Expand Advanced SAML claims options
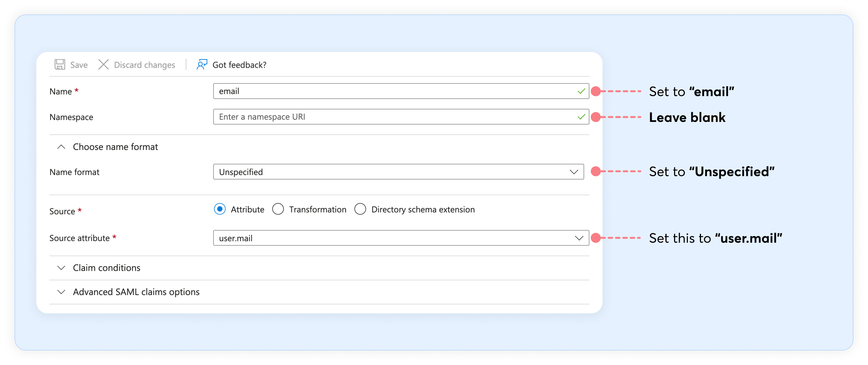868x365 pixels. 136,292
